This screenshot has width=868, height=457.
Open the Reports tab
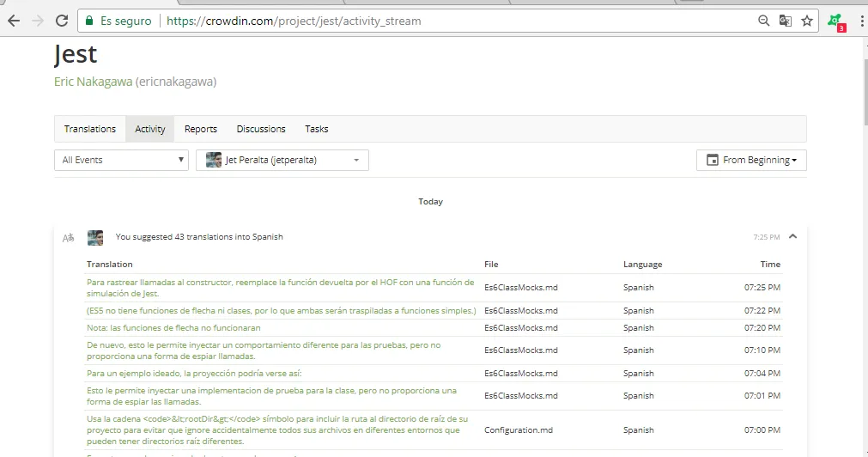[x=200, y=129]
